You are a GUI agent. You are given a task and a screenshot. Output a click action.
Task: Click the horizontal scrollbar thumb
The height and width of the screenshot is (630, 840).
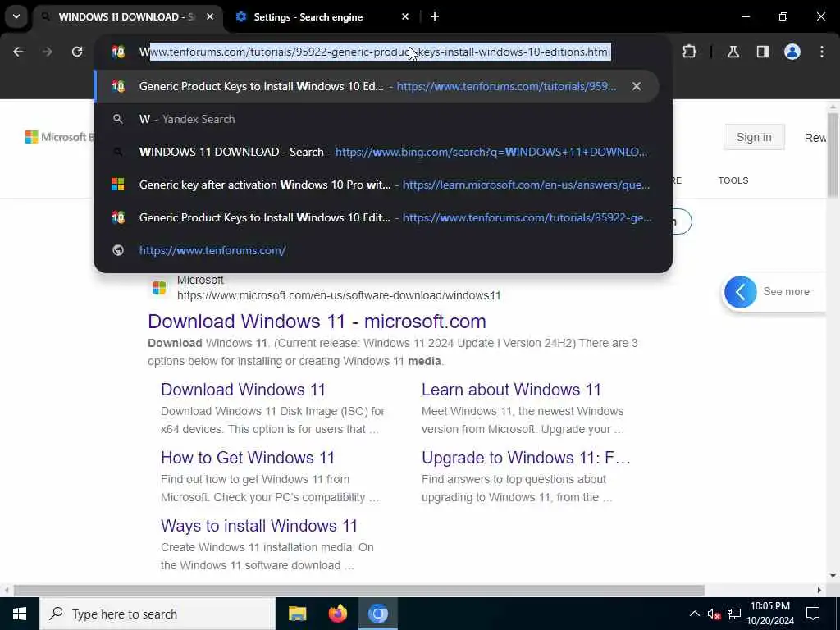tap(358, 590)
